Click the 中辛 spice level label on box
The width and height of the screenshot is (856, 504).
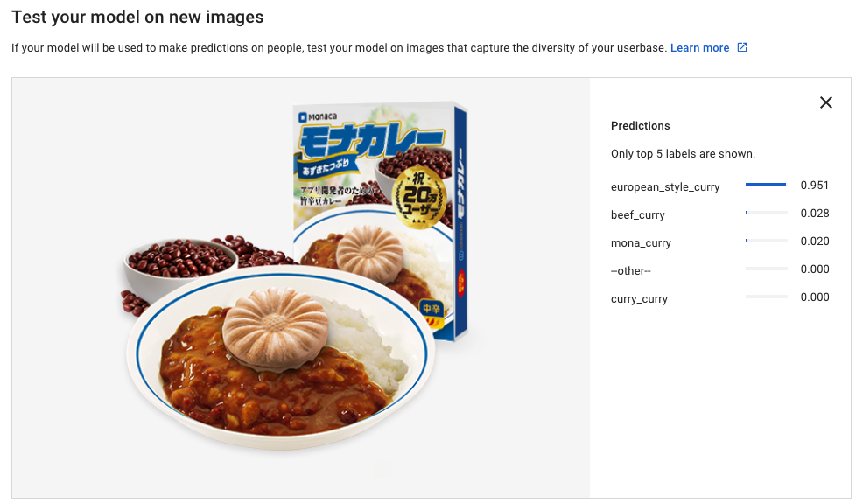point(431,309)
